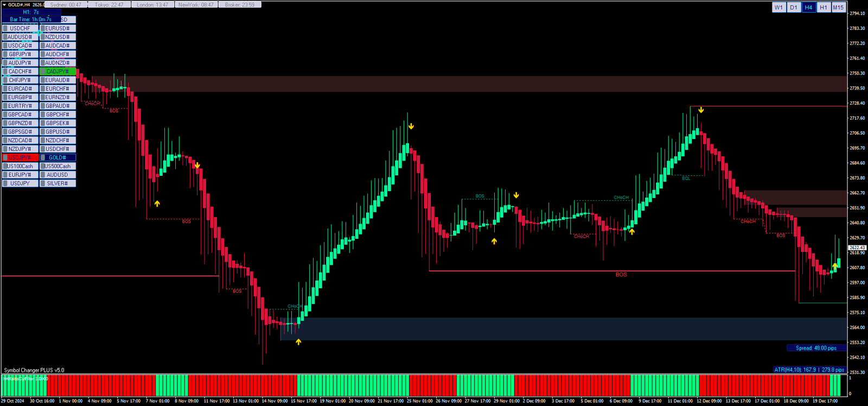This screenshot has height=406, width=868.
Task: Switch chart to red highlighted USDJPY# symbol
Action: [x=20, y=157]
